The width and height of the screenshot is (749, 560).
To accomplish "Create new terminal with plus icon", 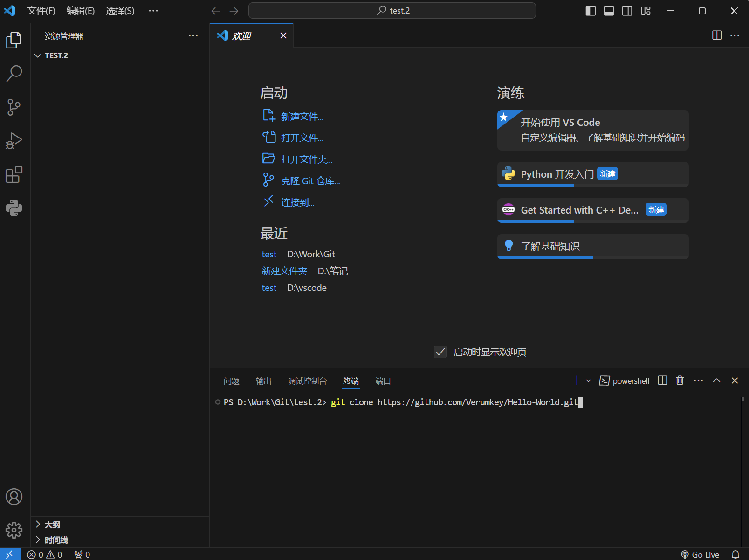I will pos(577,380).
